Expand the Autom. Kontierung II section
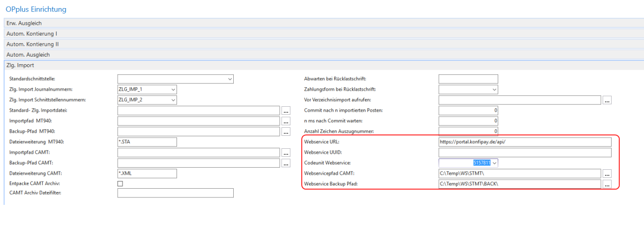Screen dimensions: 644x248 click(x=324, y=44)
